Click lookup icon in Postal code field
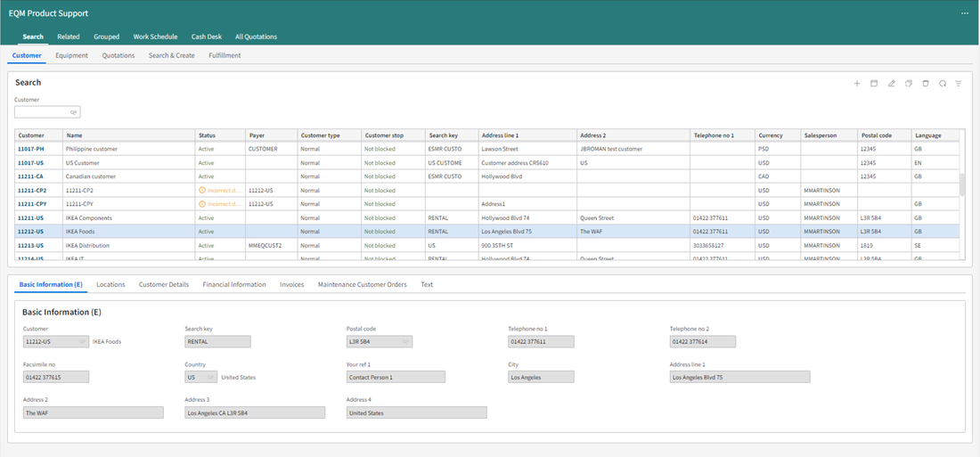 point(405,342)
